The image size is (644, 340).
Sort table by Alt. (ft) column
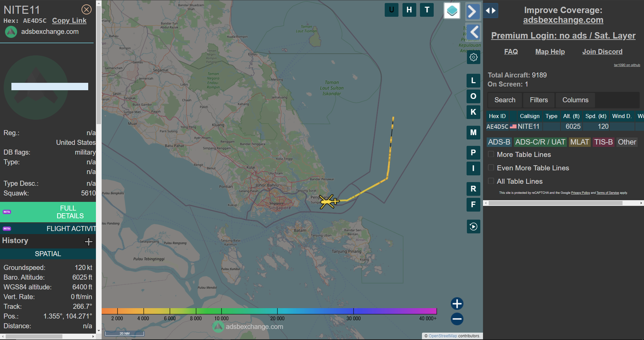[x=571, y=116]
